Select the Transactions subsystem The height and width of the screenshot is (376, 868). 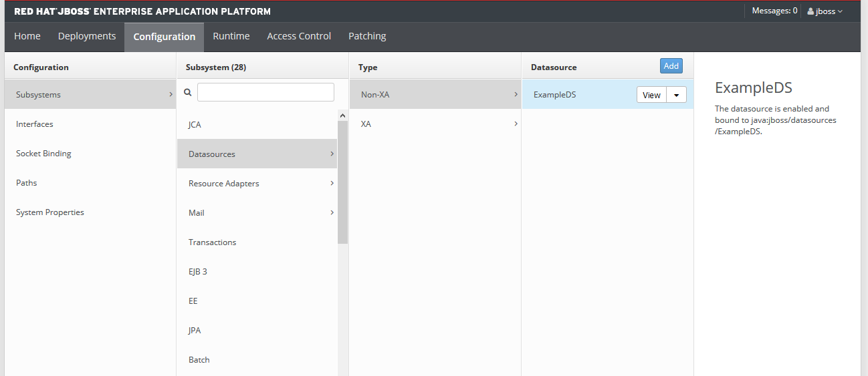(x=257, y=242)
